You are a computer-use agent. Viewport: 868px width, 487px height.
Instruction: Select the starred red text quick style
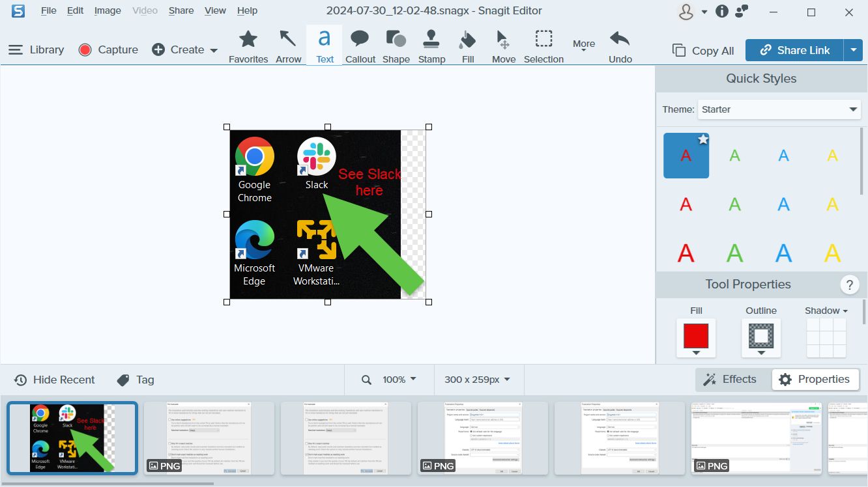(x=686, y=156)
